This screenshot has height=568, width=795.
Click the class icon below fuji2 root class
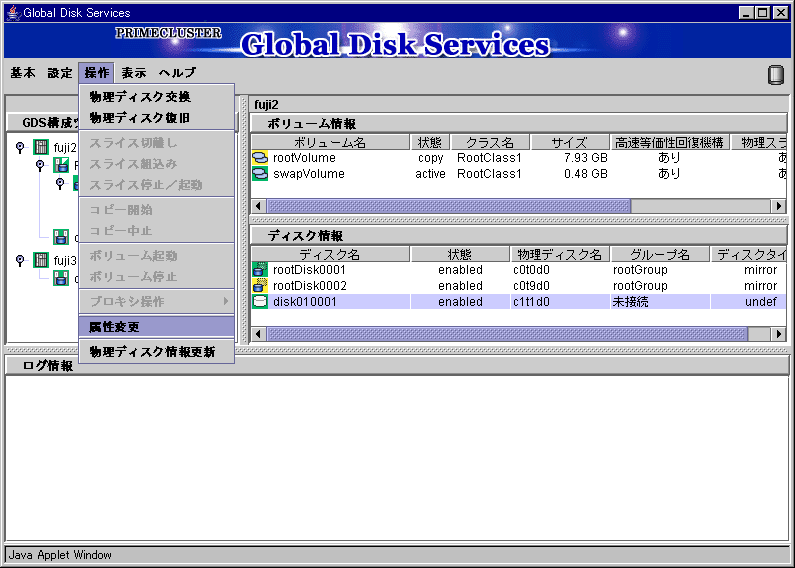point(61,236)
